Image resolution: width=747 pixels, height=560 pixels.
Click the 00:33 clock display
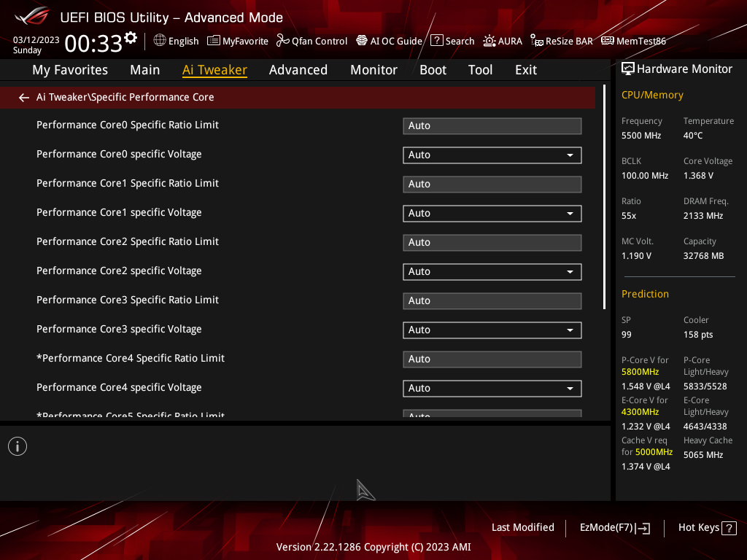coord(93,44)
